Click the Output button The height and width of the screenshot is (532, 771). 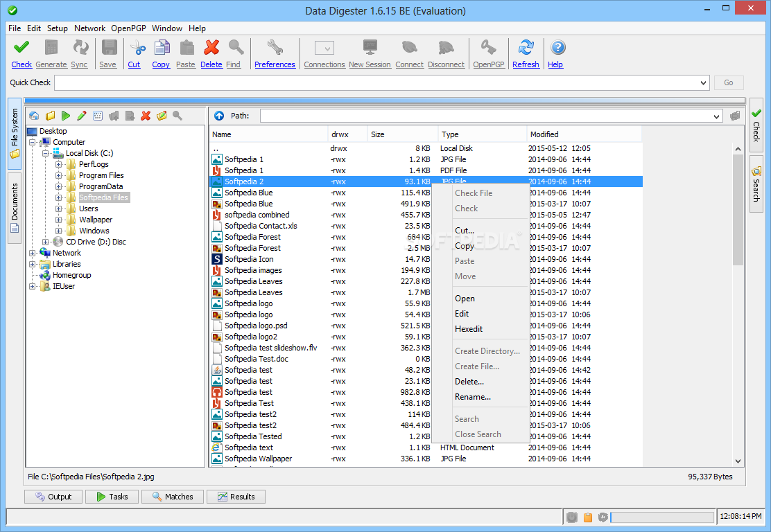pos(54,497)
